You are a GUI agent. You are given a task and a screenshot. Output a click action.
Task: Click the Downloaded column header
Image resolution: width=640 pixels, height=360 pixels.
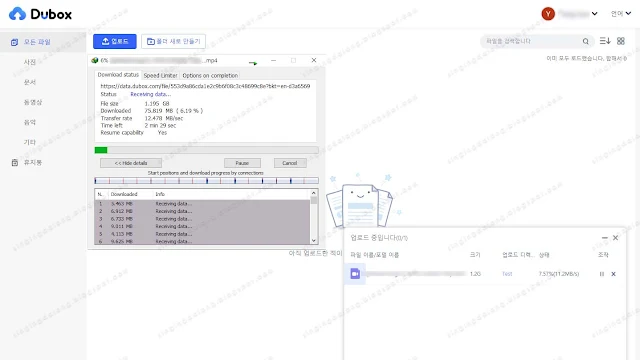tap(124, 194)
